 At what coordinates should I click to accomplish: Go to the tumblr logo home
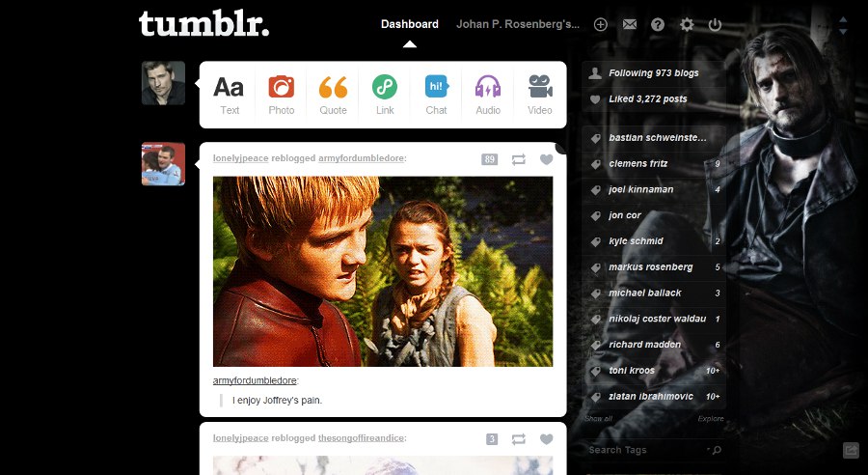203,23
